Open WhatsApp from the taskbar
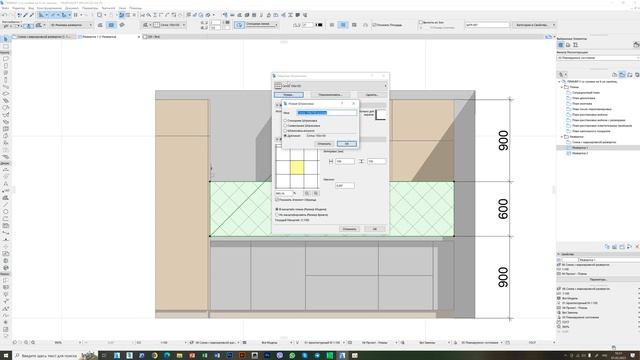Viewport: 640px width, 360px height. click(x=292, y=356)
